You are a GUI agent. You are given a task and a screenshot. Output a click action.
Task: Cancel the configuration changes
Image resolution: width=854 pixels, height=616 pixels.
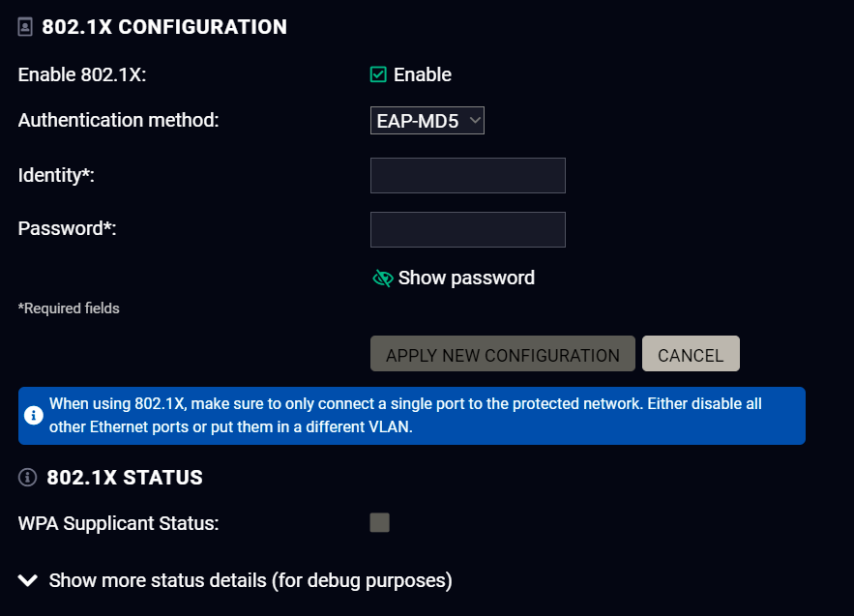[x=691, y=354]
